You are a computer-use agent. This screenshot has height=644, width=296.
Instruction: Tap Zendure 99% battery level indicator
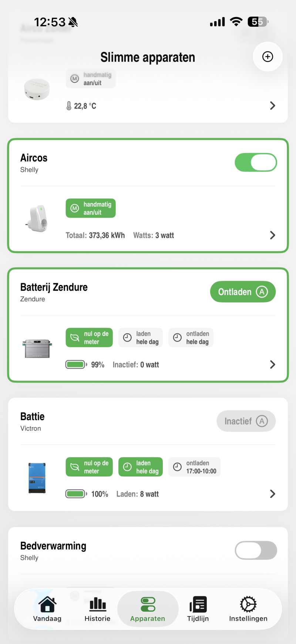click(x=85, y=365)
